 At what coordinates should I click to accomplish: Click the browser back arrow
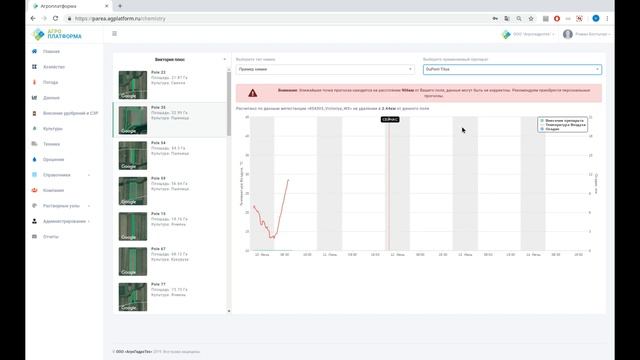(33, 18)
